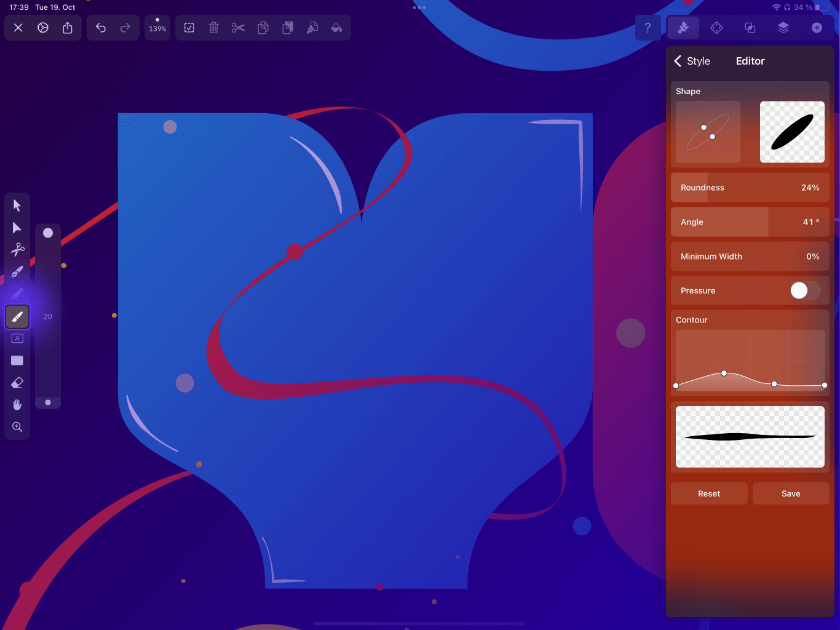Tap Save to store the brush shape
Screen dimensions: 840x630
[x=791, y=493]
